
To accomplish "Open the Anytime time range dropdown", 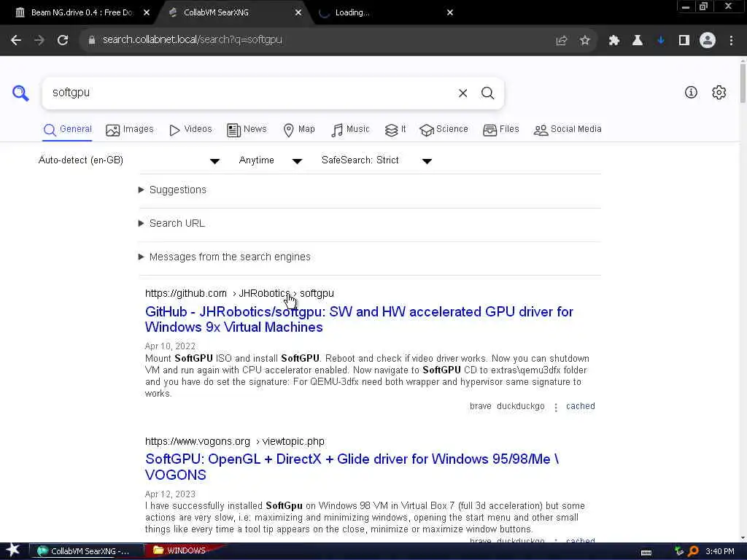I will click(270, 160).
